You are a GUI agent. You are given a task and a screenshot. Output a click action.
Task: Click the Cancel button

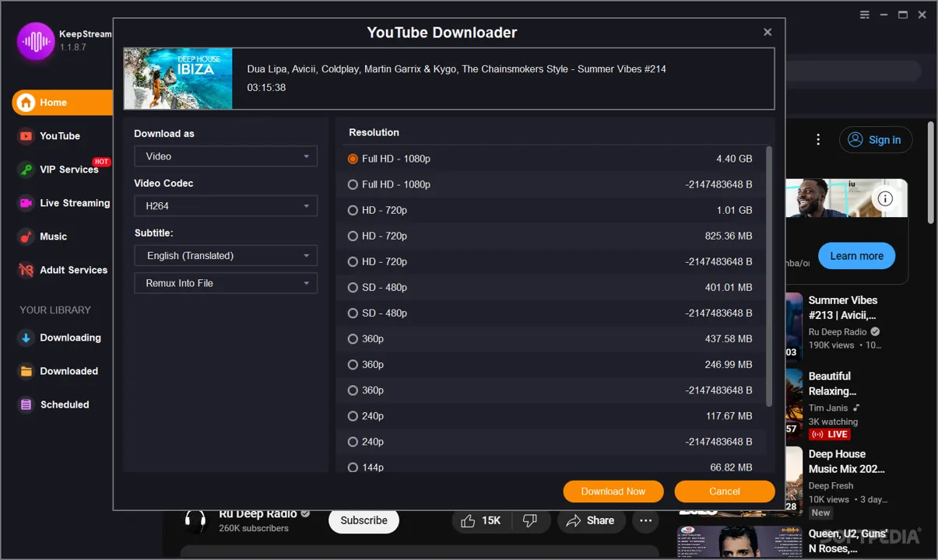tap(725, 492)
